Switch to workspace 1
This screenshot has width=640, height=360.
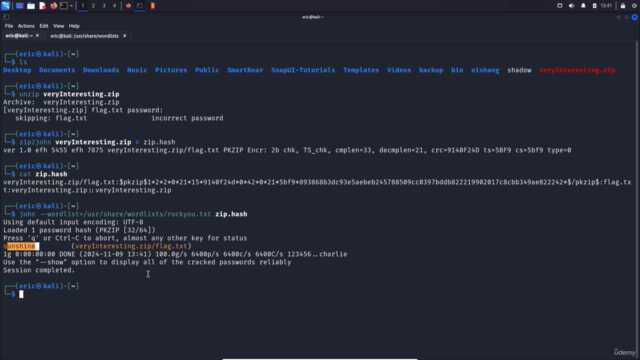[82, 6]
